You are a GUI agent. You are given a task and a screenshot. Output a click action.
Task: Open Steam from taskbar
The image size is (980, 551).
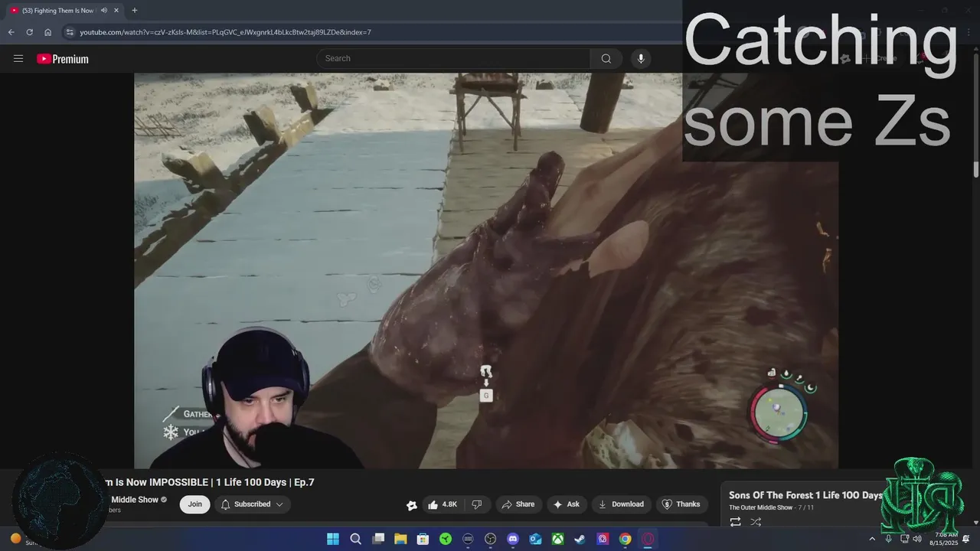click(580, 539)
